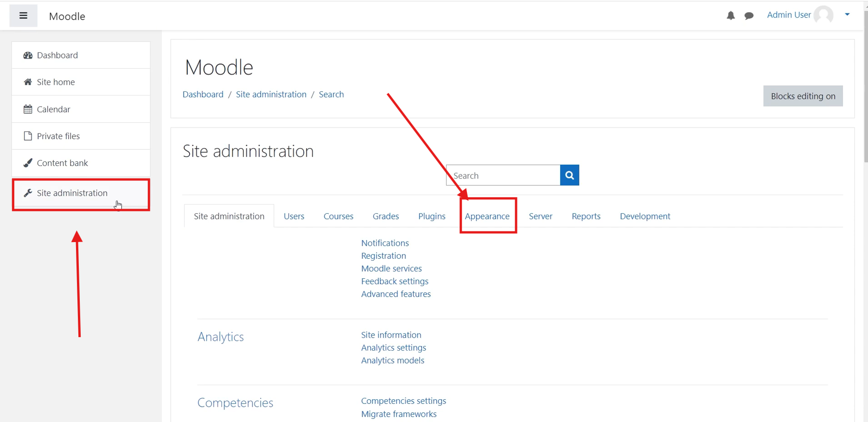The image size is (868, 422).
Task: Click the Site home house icon
Action: 28,82
